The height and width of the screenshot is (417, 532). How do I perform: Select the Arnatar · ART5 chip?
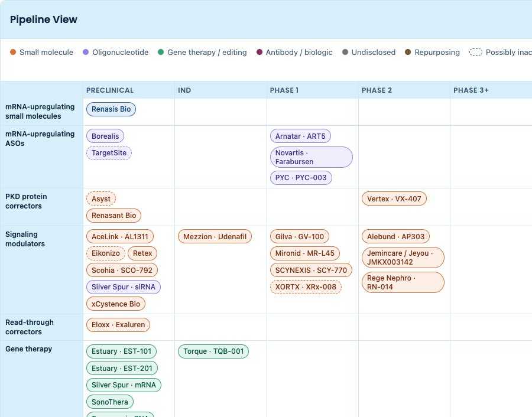[x=300, y=136]
